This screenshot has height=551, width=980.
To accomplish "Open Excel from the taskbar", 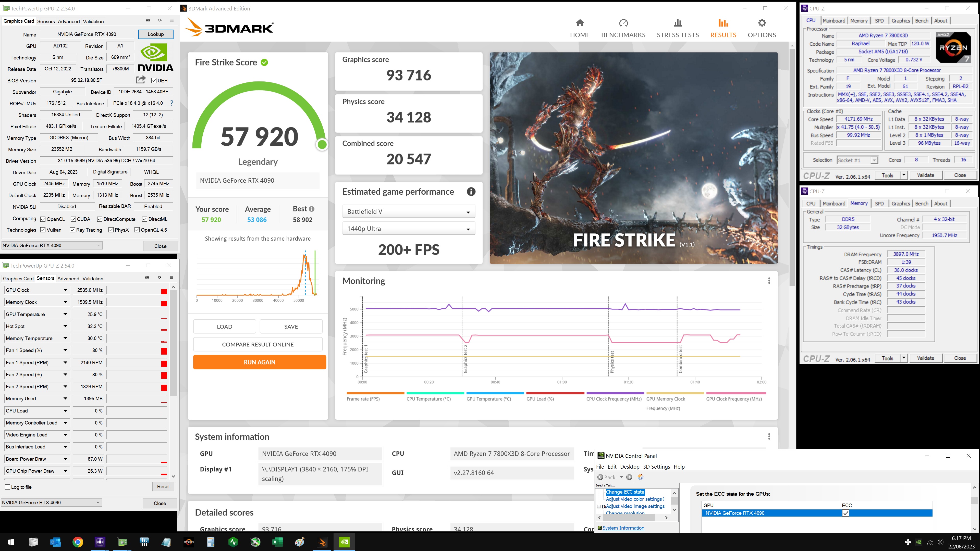I will 277,542.
